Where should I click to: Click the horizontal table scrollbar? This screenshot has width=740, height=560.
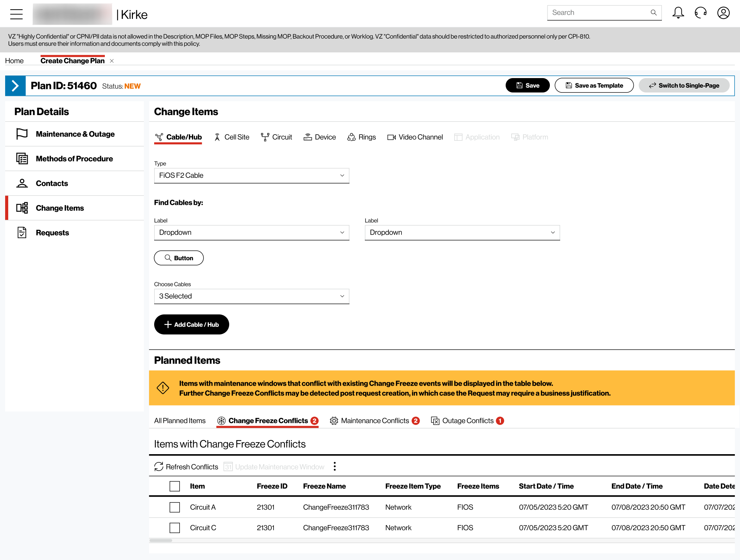[x=161, y=540]
